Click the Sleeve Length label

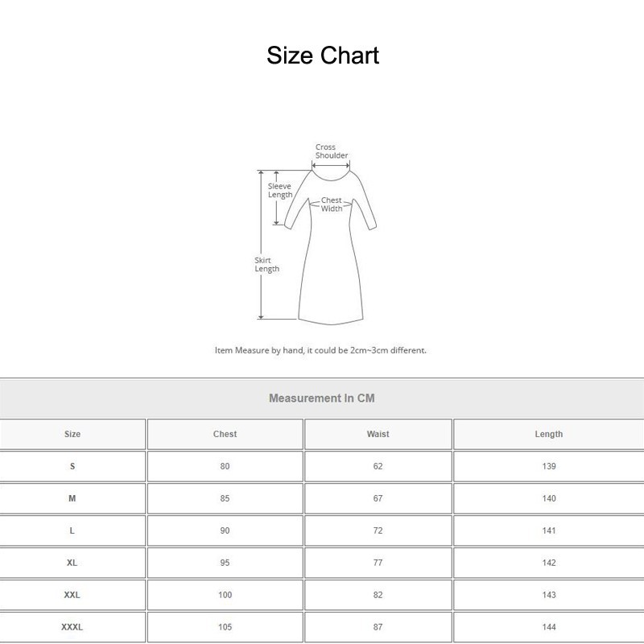click(281, 190)
